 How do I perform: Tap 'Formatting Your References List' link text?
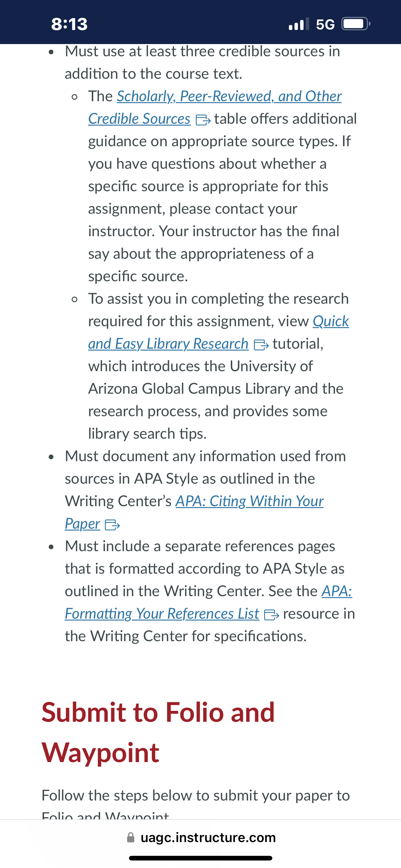pos(162,614)
